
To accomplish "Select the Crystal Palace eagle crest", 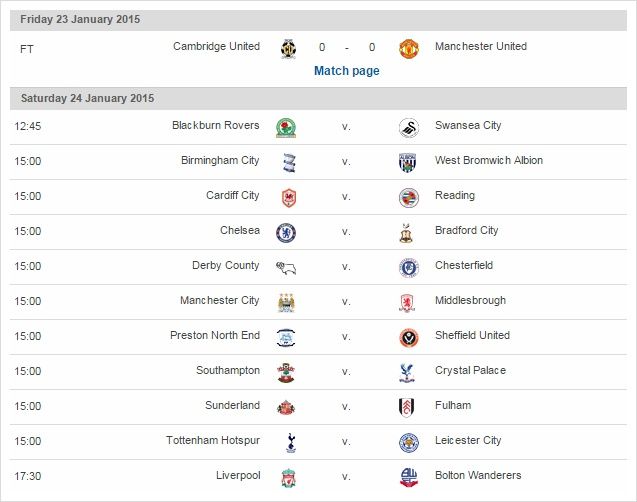I will (x=407, y=373).
